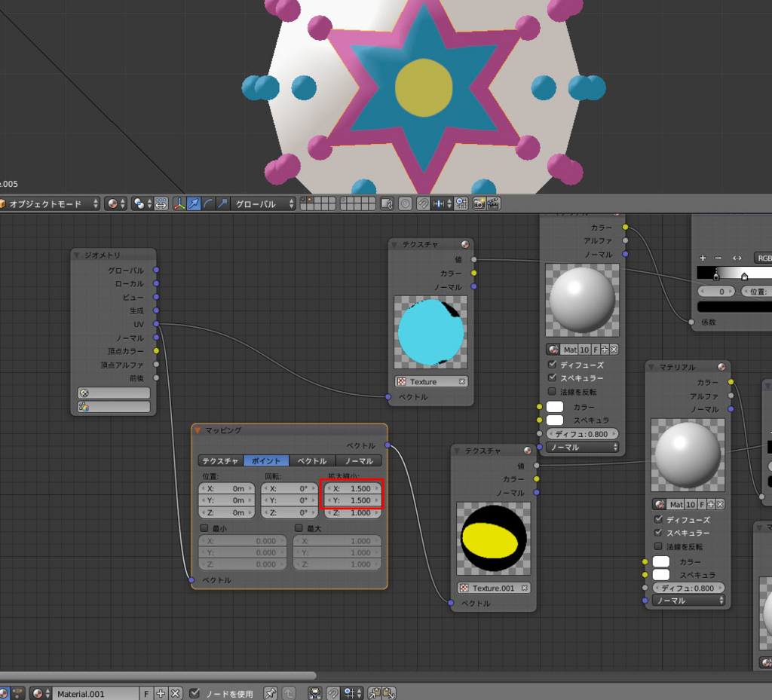The width and height of the screenshot is (772, 700).
Task: Open white Color swatch in right Material node
Action: tap(661, 561)
